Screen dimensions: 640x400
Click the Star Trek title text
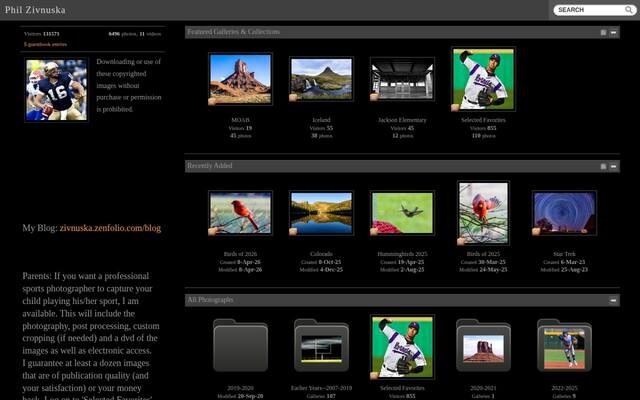pos(564,254)
